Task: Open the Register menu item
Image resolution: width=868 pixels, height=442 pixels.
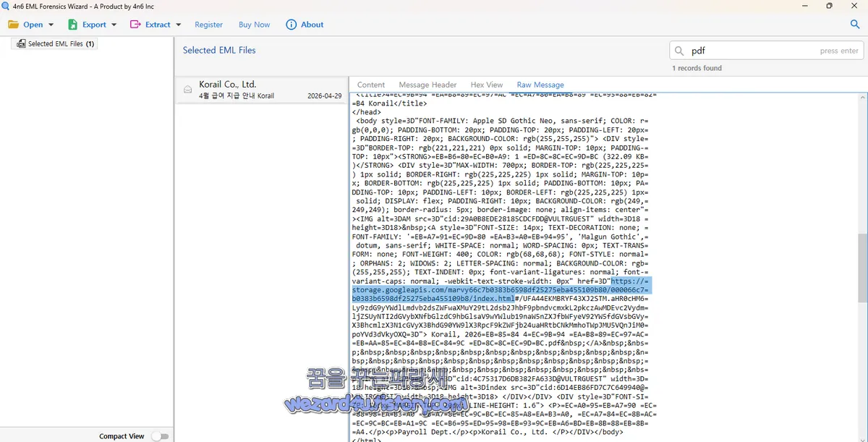Action: click(208, 25)
